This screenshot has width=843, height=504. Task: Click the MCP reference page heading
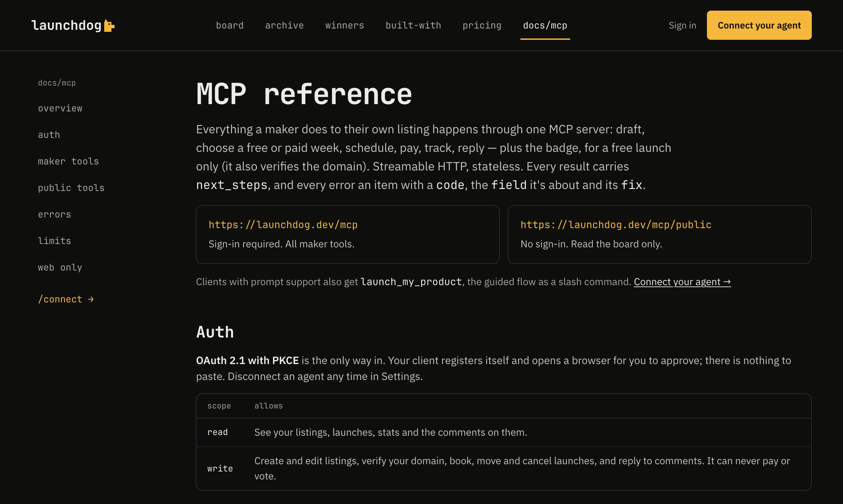point(304,94)
